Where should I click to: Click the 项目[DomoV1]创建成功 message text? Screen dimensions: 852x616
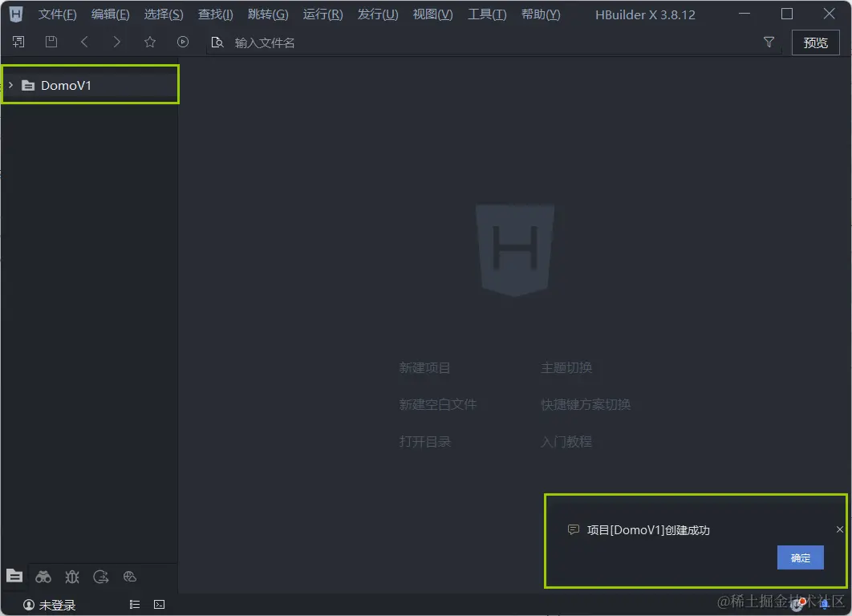tap(648, 530)
